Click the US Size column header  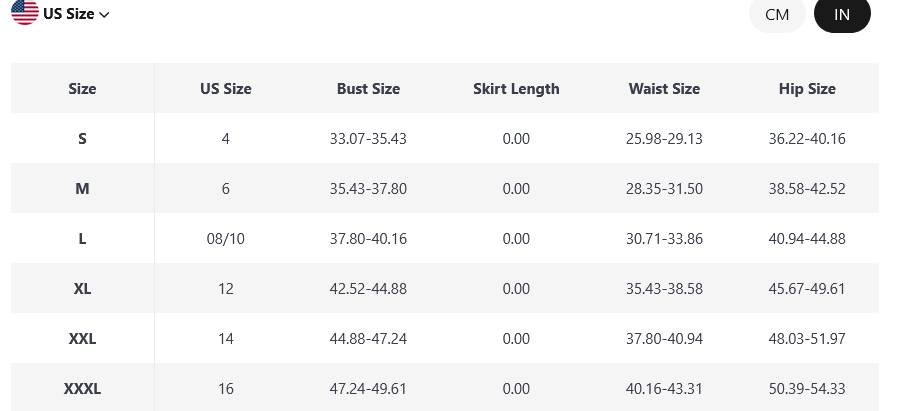point(226,89)
